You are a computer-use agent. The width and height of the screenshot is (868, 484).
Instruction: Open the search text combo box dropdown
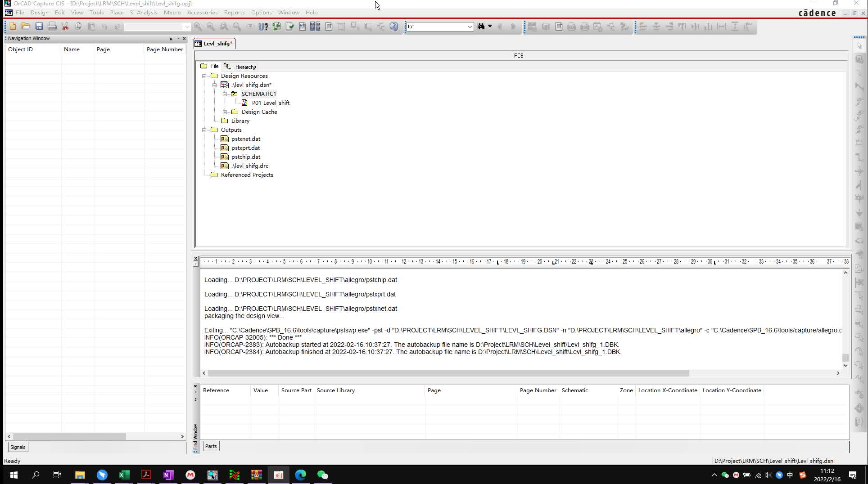coord(470,27)
